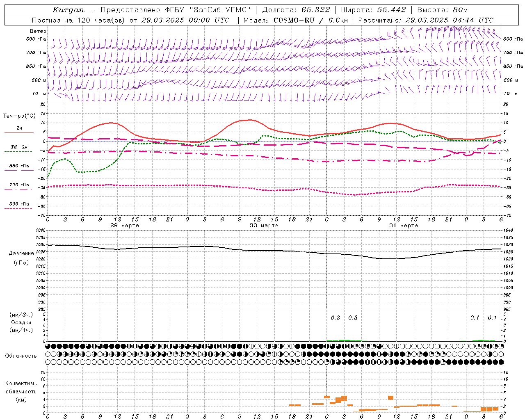Click the "Тем-ра(°C)" axis title
The height and width of the screenshot is (420, 525).
point(19,116)
